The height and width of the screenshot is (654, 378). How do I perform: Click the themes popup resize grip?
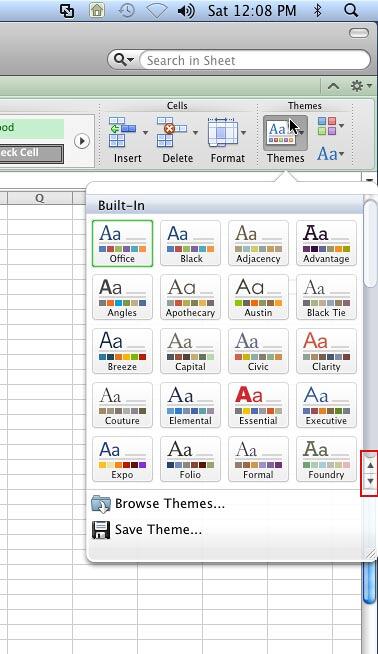[370, 553]
